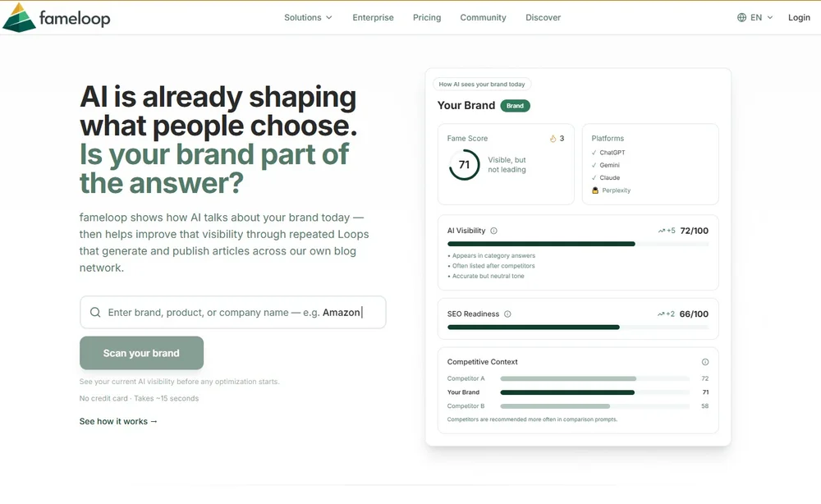Click the lock icon beside Perplexity
Screen dimensions: 821x504
[595, 190]
